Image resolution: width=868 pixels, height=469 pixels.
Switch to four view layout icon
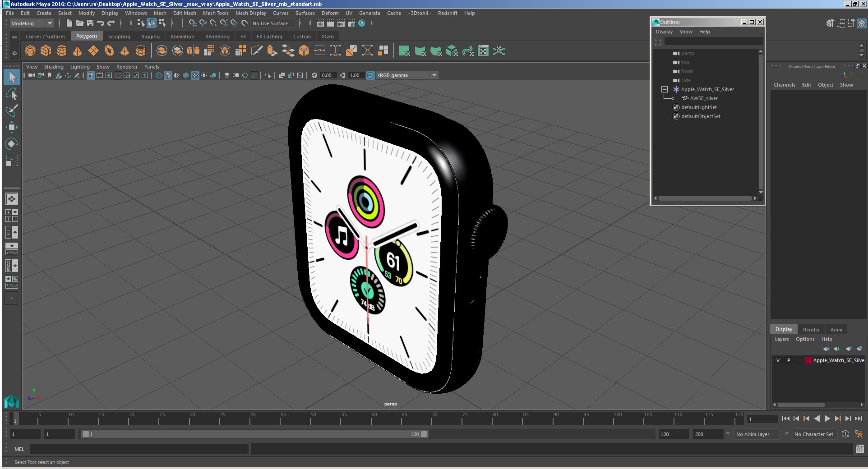pyautogui.click(x=12, y=216)
